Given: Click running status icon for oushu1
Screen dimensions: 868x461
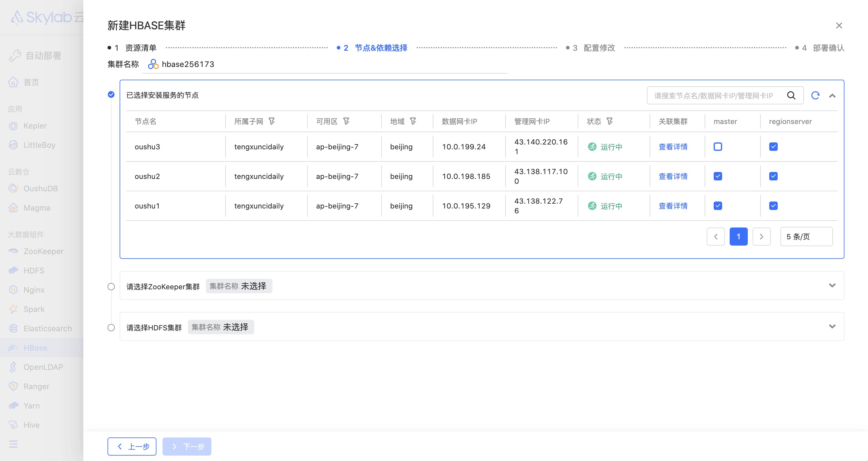Looking at the screenshot, I should (592, 206).
